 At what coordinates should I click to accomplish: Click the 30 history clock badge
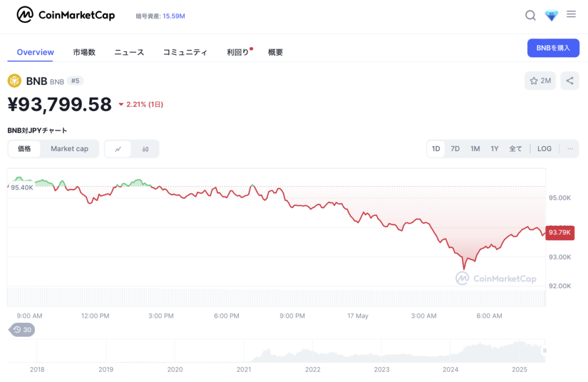[22, 330]
